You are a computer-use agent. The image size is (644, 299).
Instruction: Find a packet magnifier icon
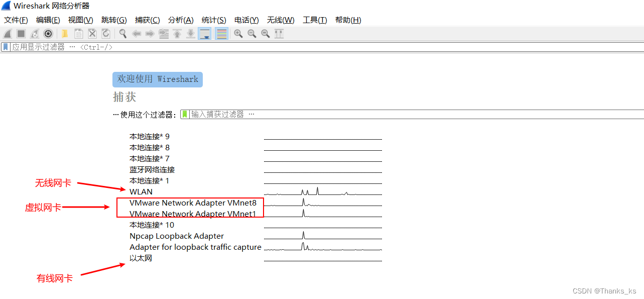[122, 34]
